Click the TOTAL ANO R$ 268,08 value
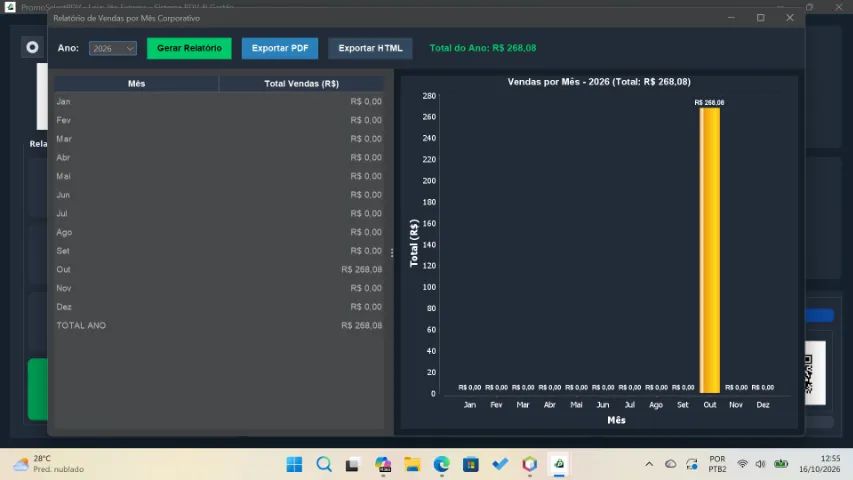 point(361,325)
